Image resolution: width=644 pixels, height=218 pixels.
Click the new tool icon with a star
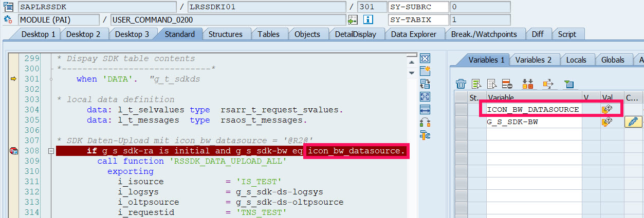click(x=425, y=71)
